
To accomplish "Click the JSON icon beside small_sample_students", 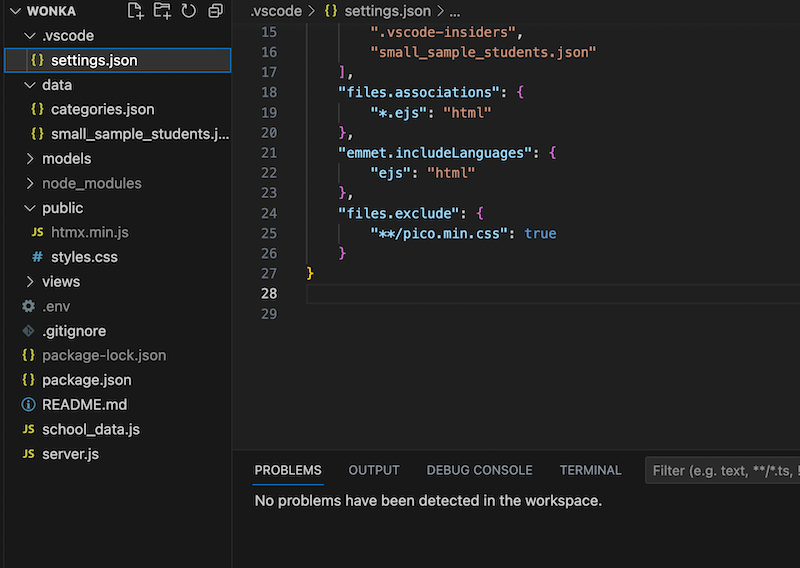I will point(37,134).
